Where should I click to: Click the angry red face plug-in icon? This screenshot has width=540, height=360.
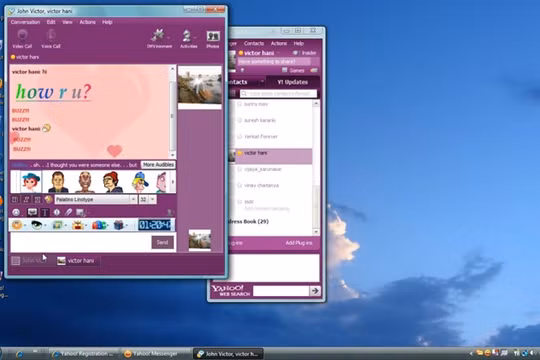[x=78, y=225]
